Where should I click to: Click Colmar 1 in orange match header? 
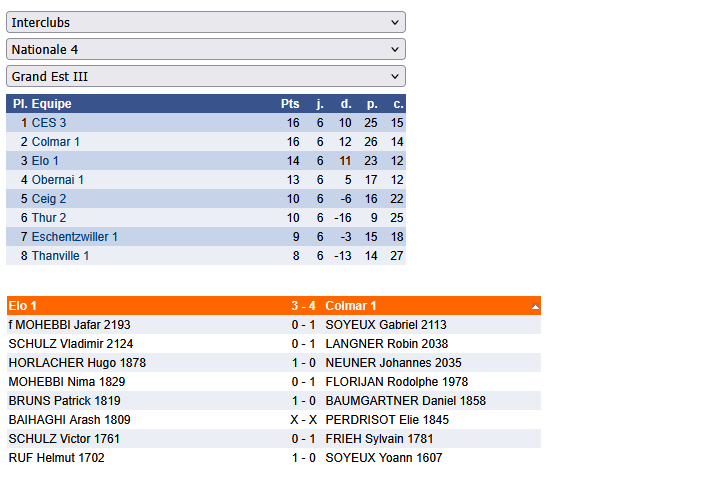coord(351,306)
